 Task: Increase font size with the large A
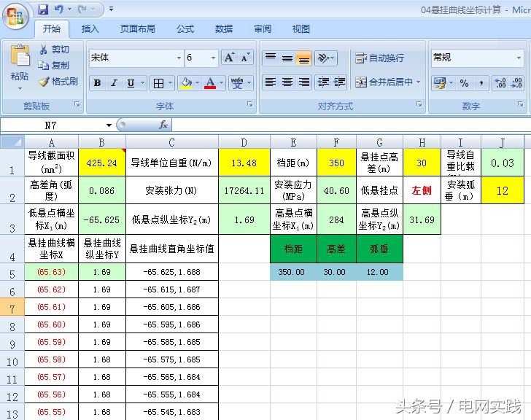click(229, 58)
